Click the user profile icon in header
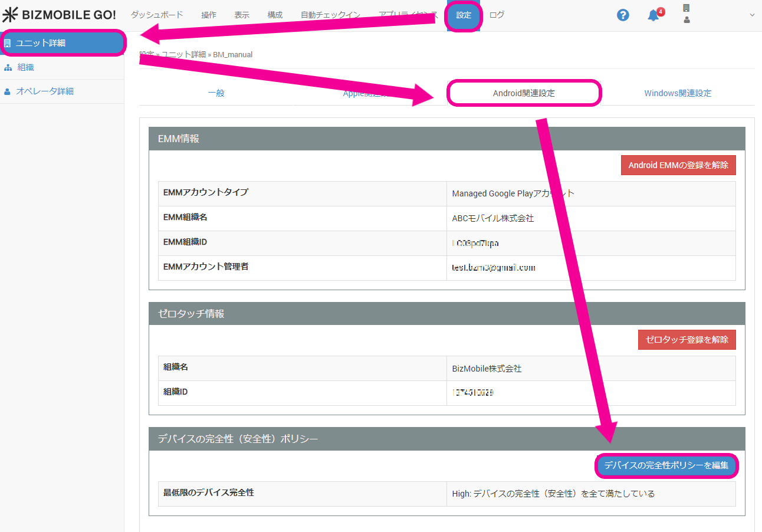 pyautogui.click(x=687, y=20)
